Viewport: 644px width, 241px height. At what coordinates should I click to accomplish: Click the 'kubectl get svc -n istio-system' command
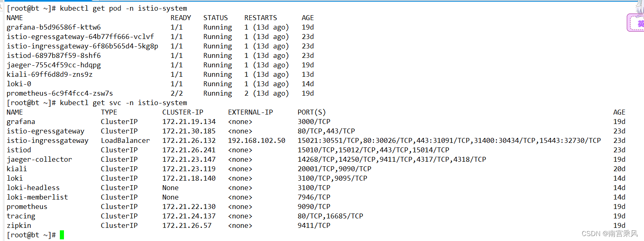(x=123, y=103)
